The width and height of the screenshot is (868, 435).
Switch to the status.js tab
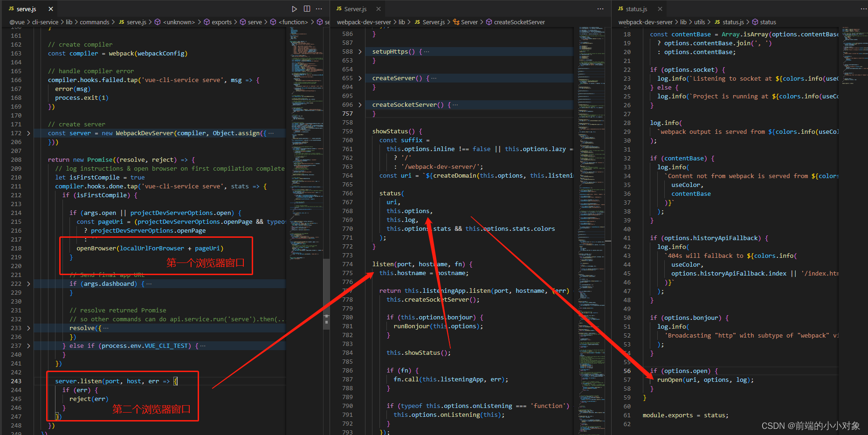point(636,8)
